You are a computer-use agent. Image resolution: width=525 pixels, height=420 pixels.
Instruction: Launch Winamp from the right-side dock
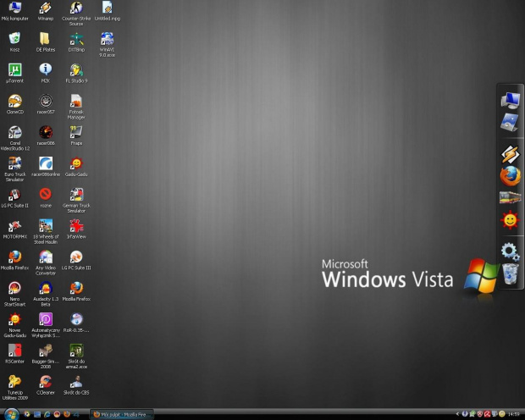510,154
